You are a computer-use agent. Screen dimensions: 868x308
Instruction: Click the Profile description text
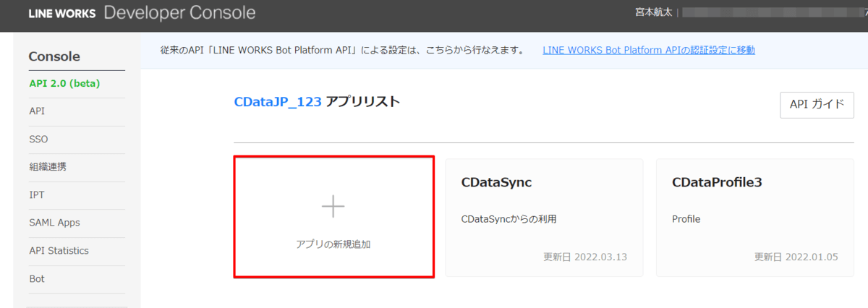[x=686, y=218]
